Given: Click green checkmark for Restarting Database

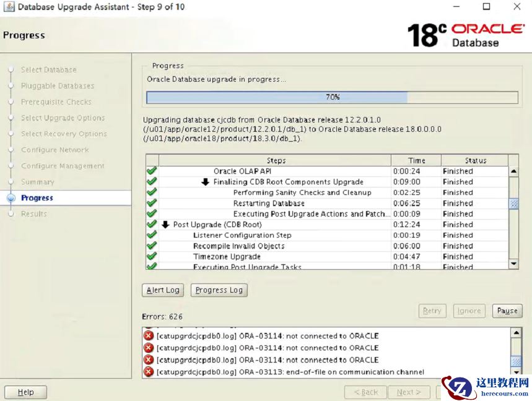Looking at the screenshot, I should 152,203.
